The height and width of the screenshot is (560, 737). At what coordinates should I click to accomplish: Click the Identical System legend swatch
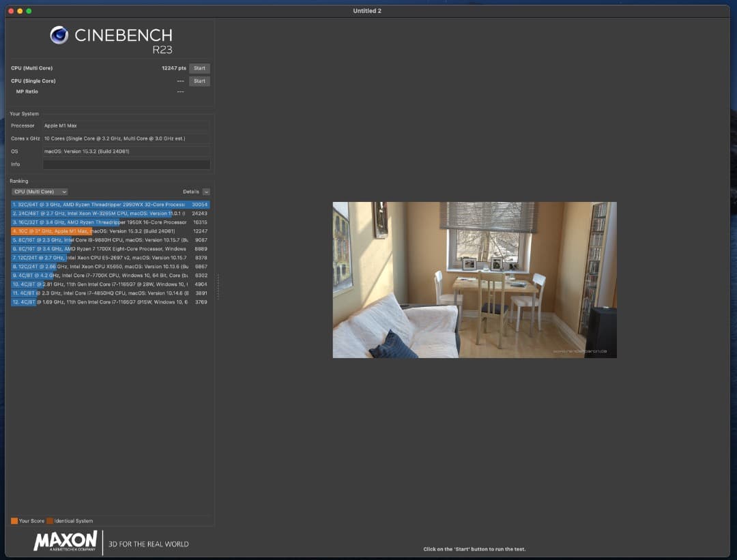(50, 521)
